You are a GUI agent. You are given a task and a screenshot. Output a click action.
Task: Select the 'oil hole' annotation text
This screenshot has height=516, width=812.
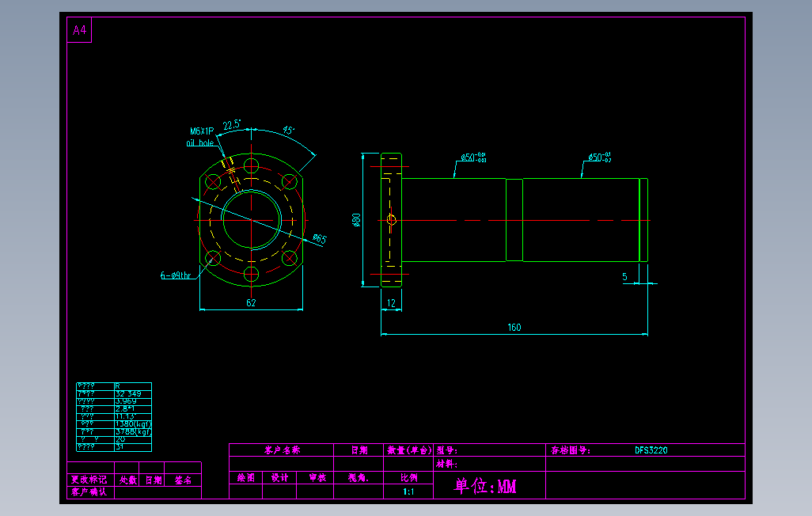tap(200, 143)
